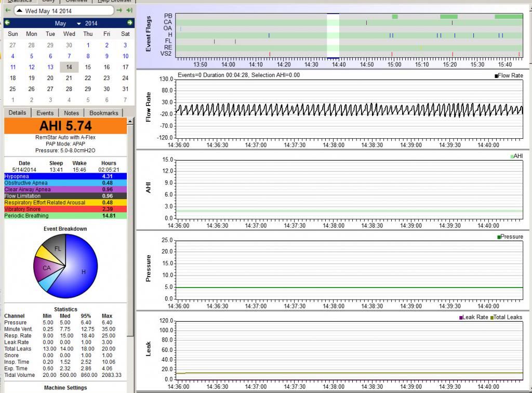Screen dimensions: 532x393
Task: Click the Pressure 5.0-8.0cmH2O text
Action: [x=65, y=150]
